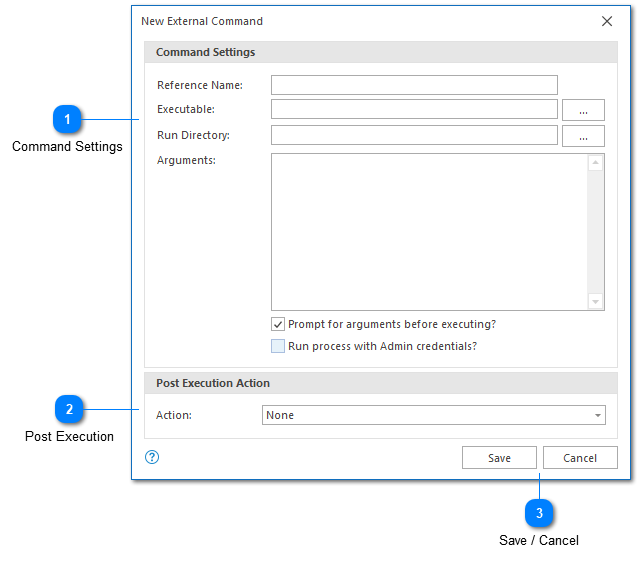Open the Action dropdown showing None
Screen dimensions: 640x564
point(433,415)
